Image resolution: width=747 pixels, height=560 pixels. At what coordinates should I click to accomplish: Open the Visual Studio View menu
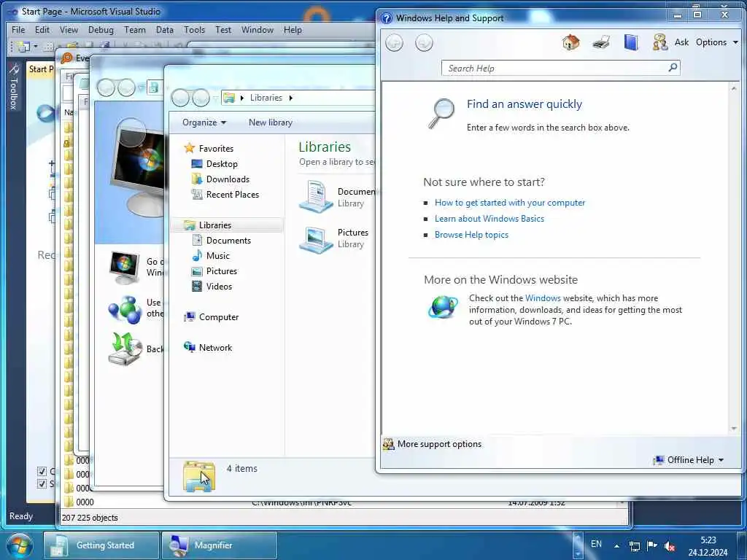point(69,29)
